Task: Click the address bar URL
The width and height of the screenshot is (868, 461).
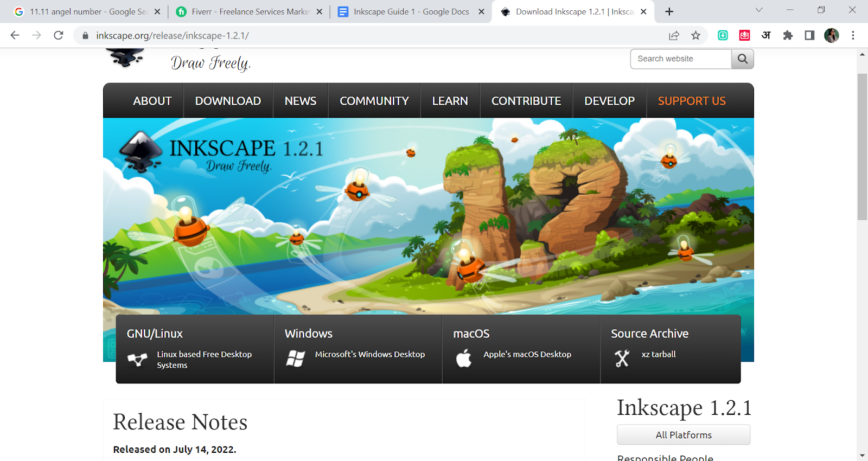Action: click(x=173, y=36)
